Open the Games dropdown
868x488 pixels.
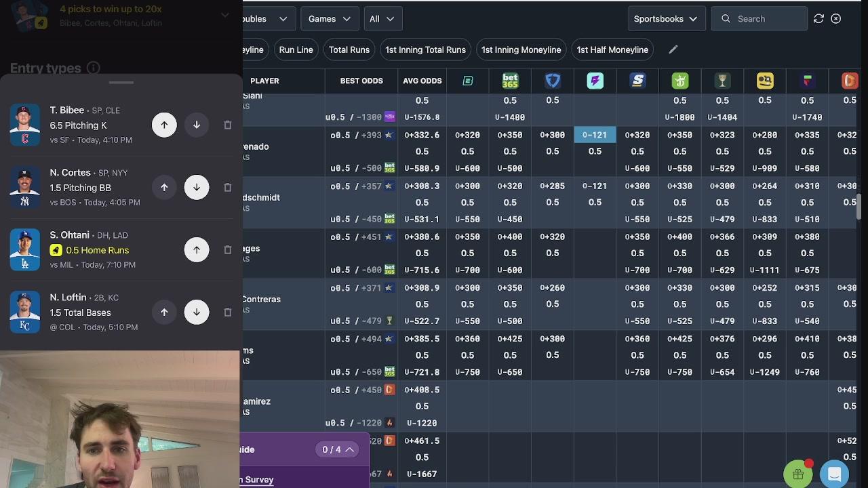(330, 19)
